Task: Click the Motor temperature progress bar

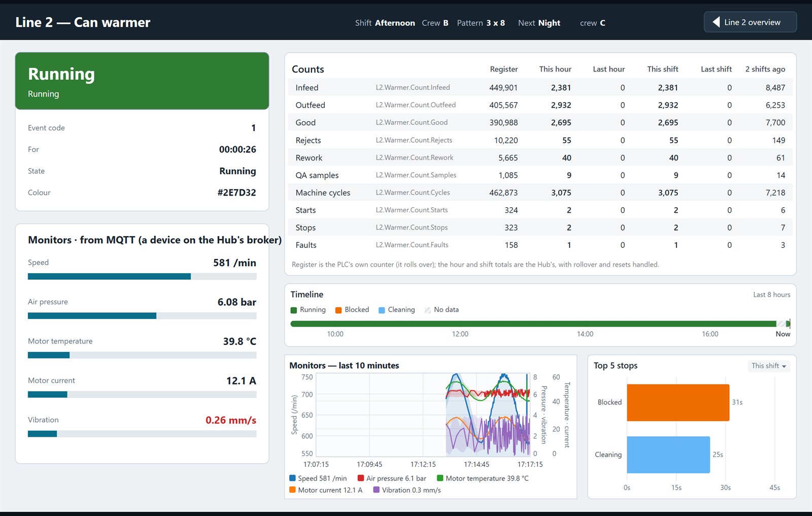Action: pyautogui.click(x=142, y=355)
